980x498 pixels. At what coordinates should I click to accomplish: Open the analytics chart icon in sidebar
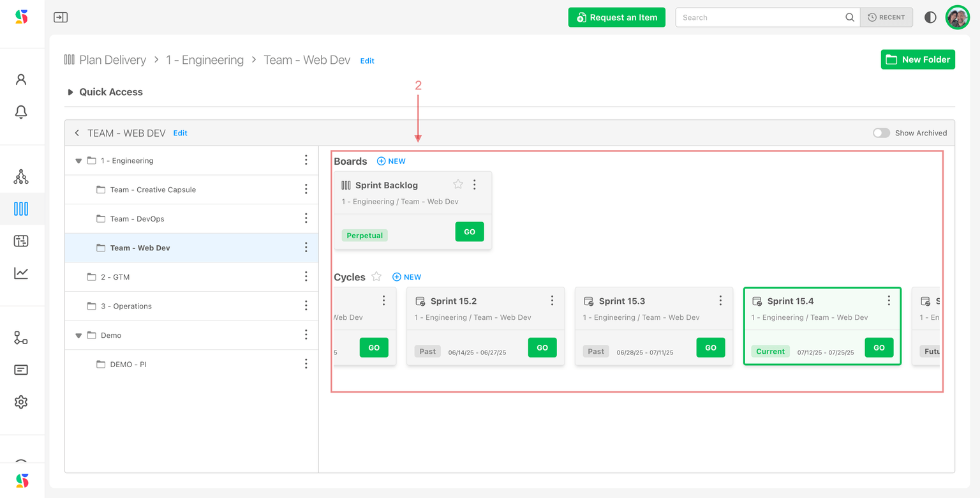(21, 273)
